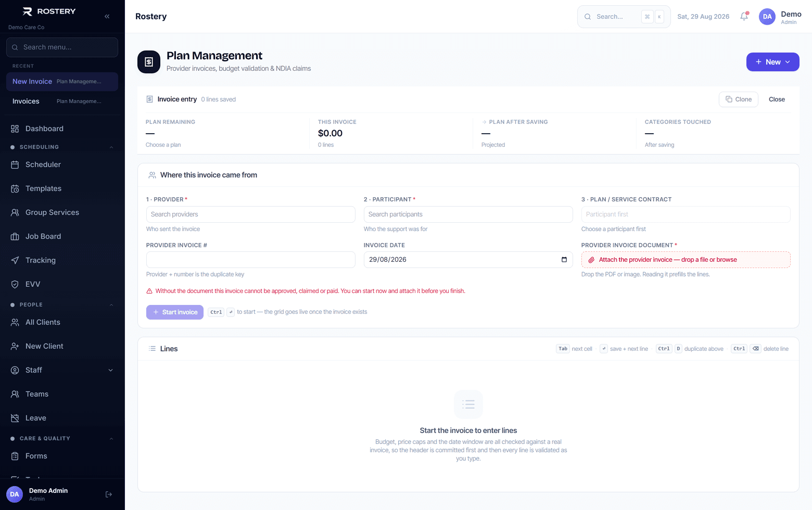The width and height of the screenshot is (812, 510).
Task: Open Scheduler from the sidebar
Action: pos(62,164)
